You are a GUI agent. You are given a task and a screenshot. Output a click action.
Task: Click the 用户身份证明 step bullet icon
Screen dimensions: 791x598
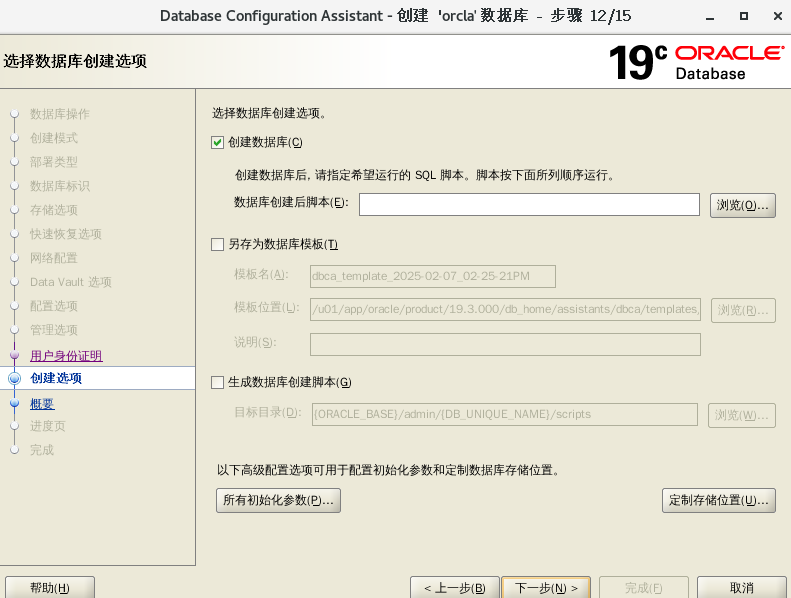14,355
